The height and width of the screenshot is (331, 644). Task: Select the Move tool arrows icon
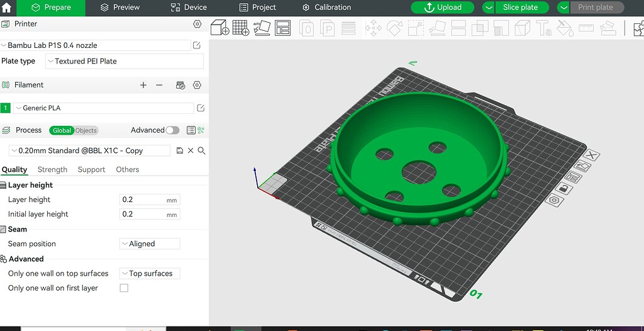tap(374, 28)
